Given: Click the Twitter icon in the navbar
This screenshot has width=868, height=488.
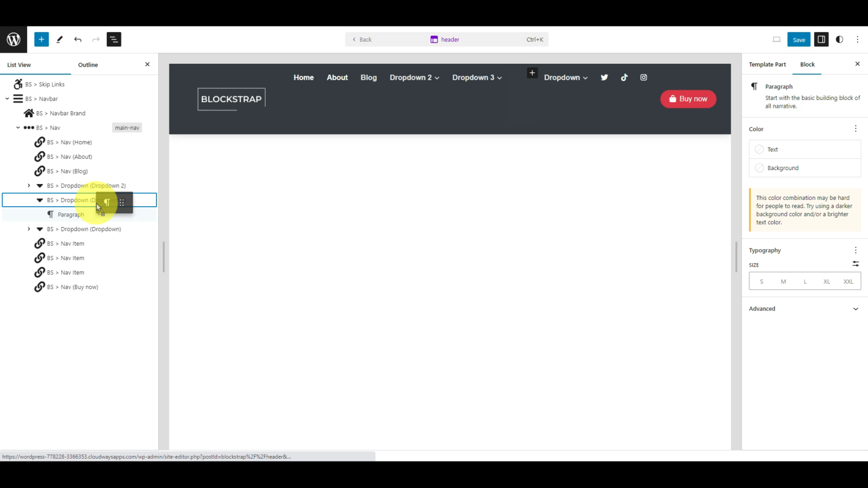Looking at the screenshot, I should (604, 77).
